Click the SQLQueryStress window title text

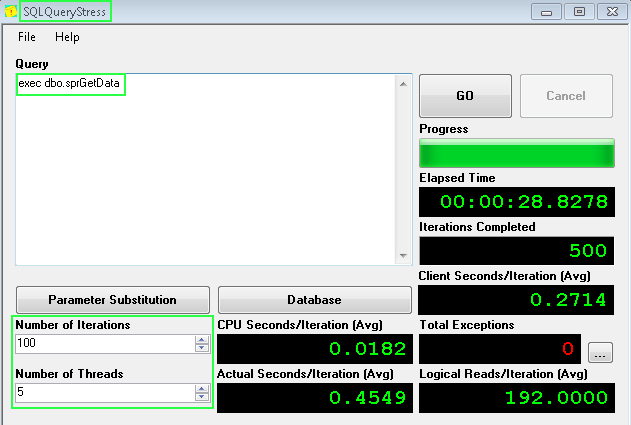[65, 12]
